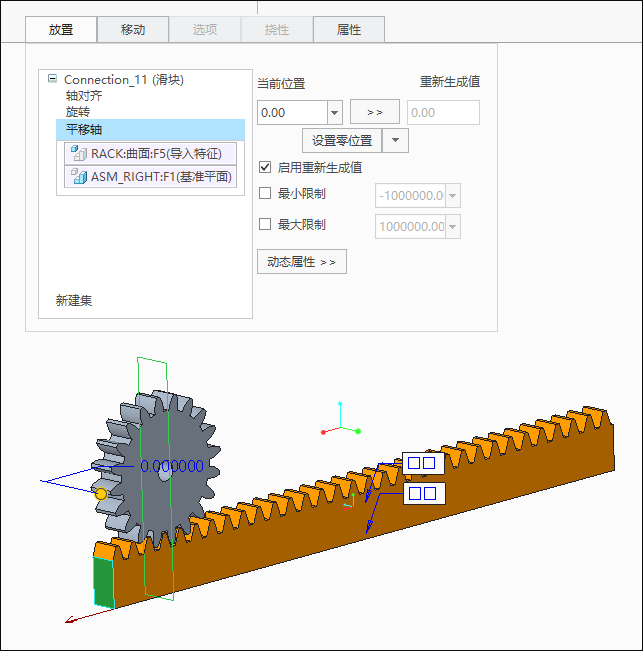
Task: Enable the 最大限制 checkbox
Action: coord(265,224)
